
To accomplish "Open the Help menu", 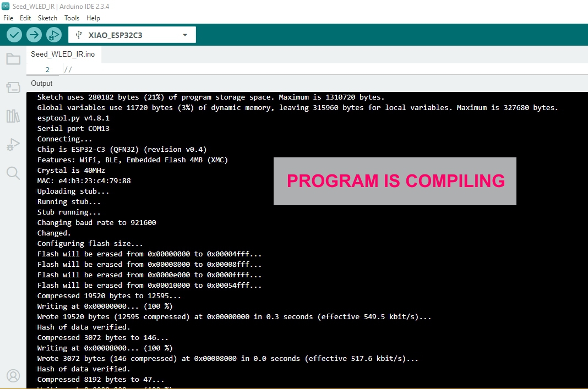I will tap(93, 18).
